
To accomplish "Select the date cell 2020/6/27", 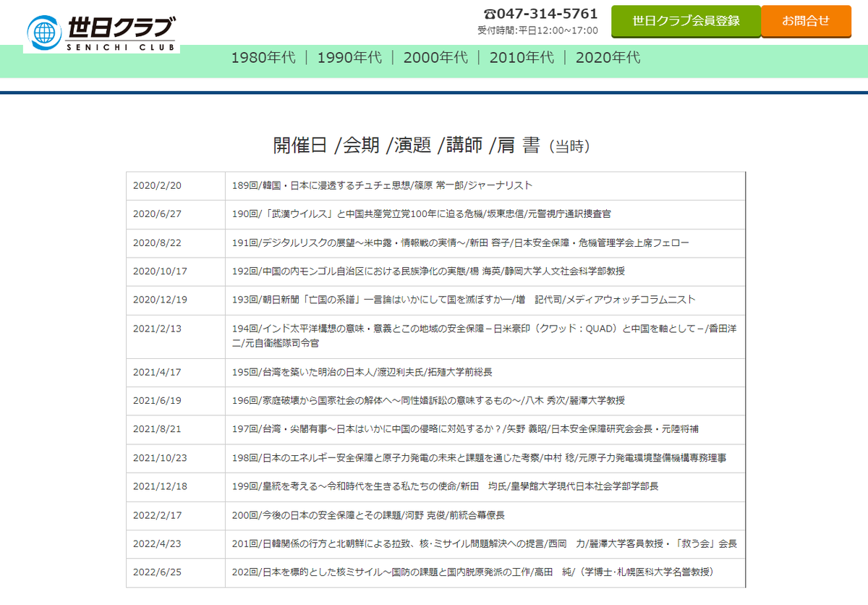I will coord(176,214).
